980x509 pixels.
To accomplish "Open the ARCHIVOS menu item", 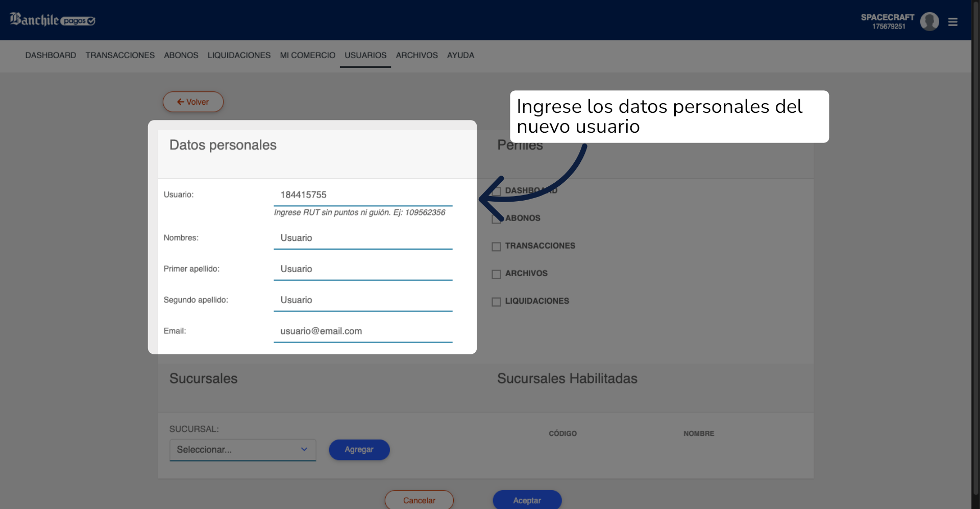I will [x=416, y=55].
